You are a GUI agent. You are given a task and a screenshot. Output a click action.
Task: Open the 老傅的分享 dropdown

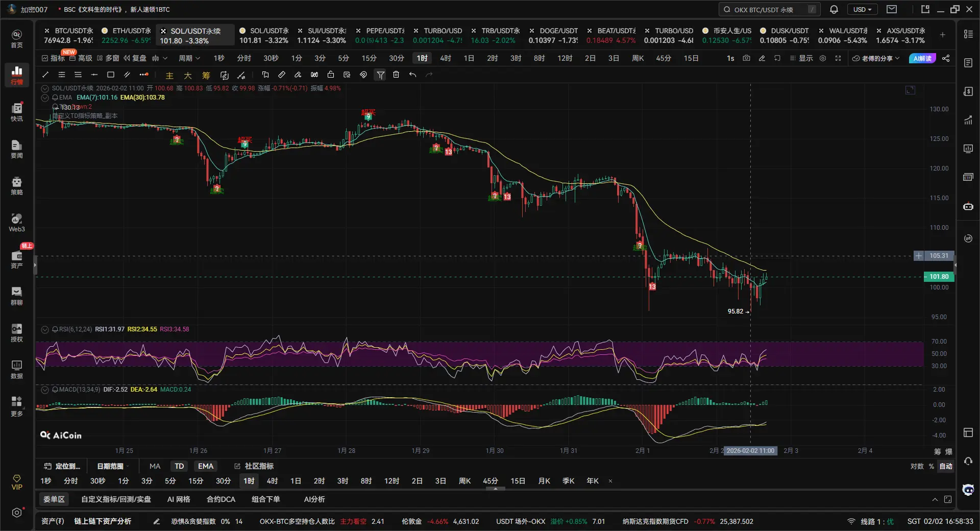point(876,58)
